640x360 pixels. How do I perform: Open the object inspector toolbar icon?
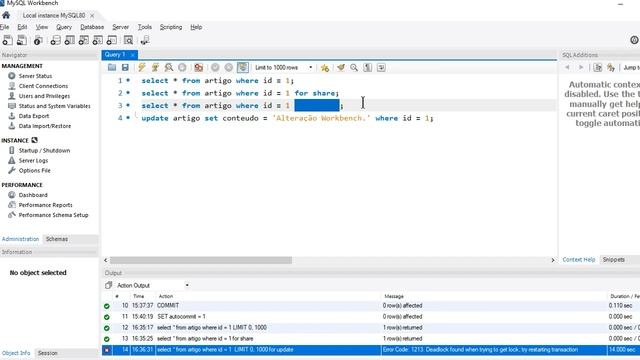38,40
